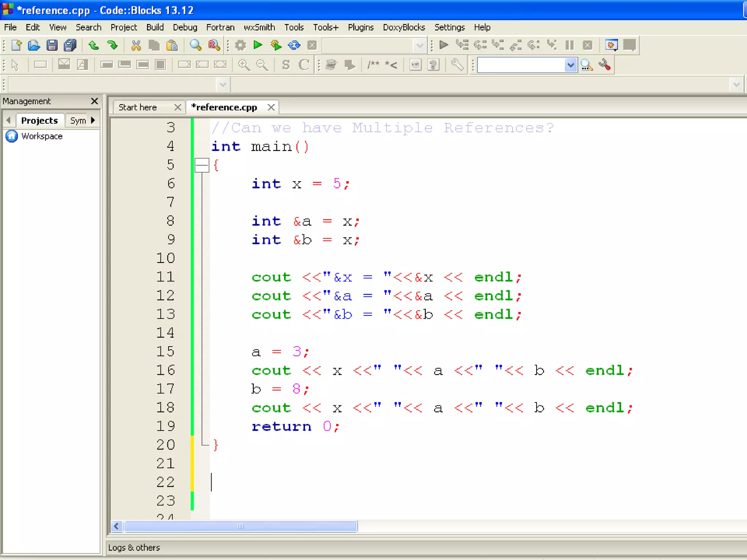Click the Build and run icon

point(276,45)
